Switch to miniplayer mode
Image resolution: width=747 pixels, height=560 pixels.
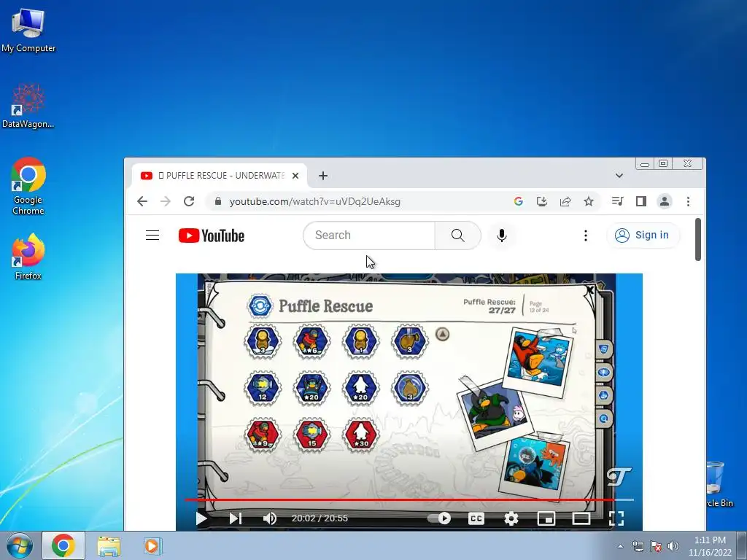[546, 518]
